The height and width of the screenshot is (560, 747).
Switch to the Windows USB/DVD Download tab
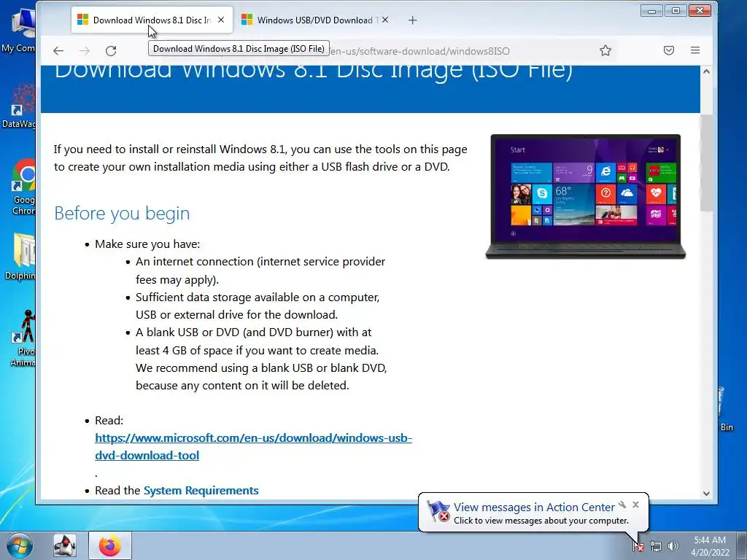pyautogui.click(x=314, y=20)
